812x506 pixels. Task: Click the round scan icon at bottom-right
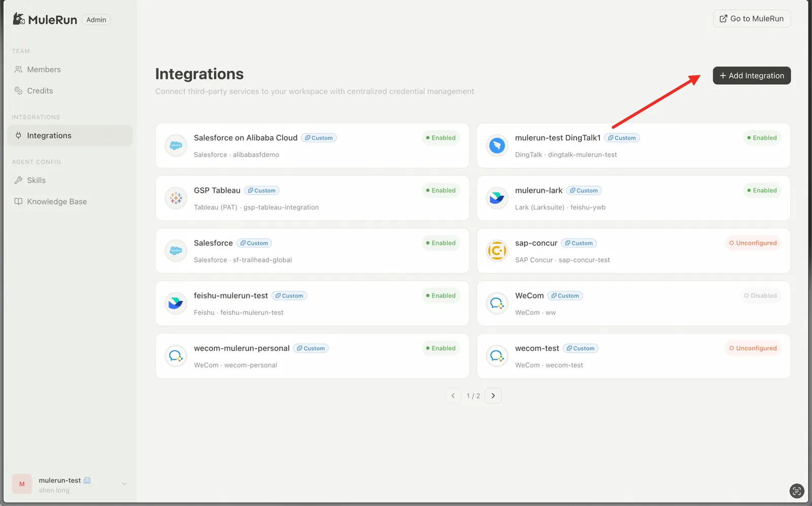coord(797,491)
